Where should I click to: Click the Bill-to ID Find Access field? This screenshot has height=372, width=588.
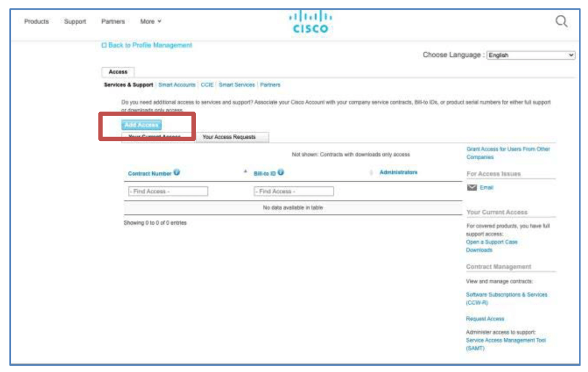[x=293, y=191]
